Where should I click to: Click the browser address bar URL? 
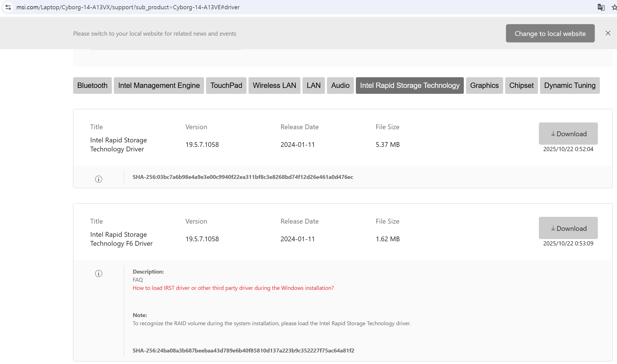pos(128,7)
